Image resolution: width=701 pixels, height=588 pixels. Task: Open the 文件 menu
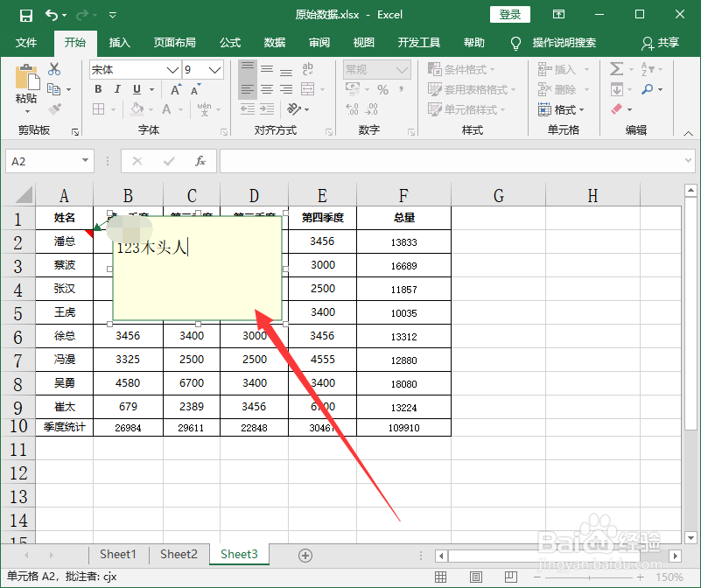(26, 43)
